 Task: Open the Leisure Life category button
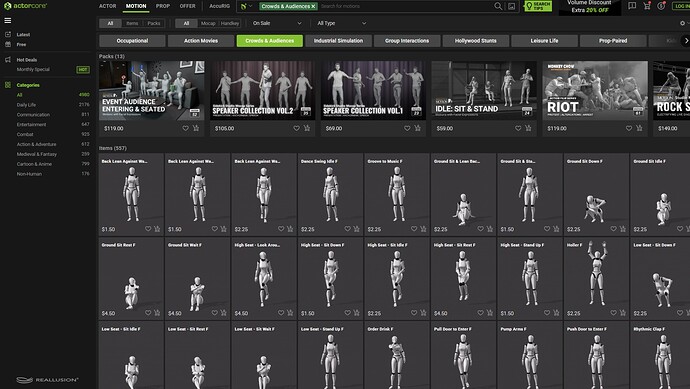click(x=544, y=40)
